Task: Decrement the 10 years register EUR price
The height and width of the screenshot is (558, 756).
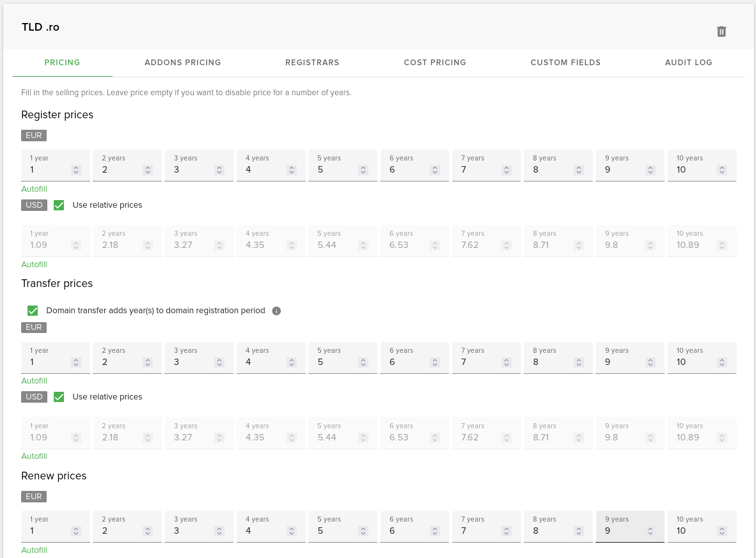Action: click(x=722, y=173)
